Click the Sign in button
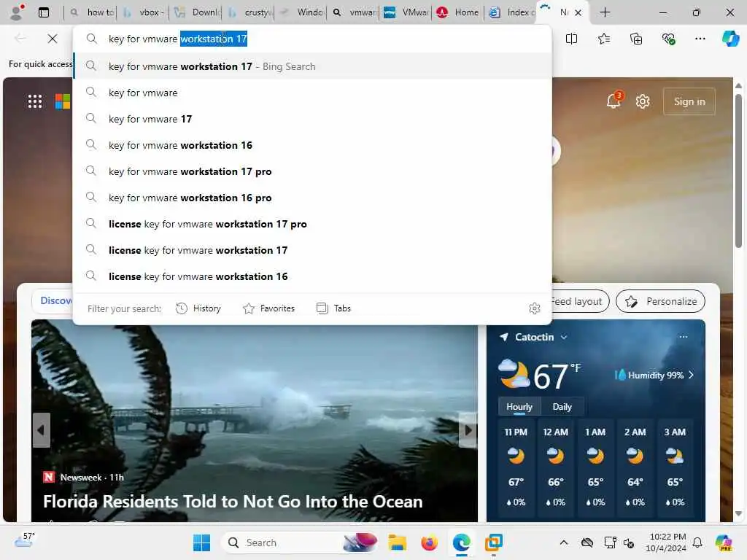This screenshot has height=560, width=747. (x=689, y=101)
